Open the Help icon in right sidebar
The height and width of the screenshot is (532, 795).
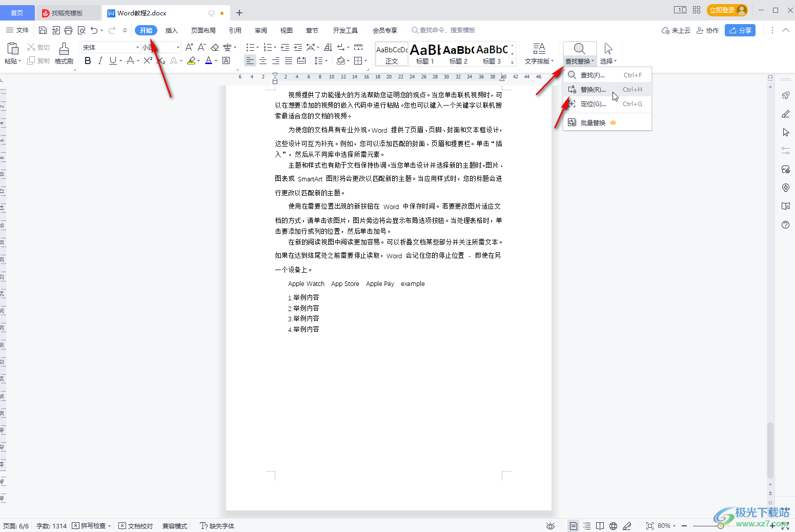pos(785,224)
